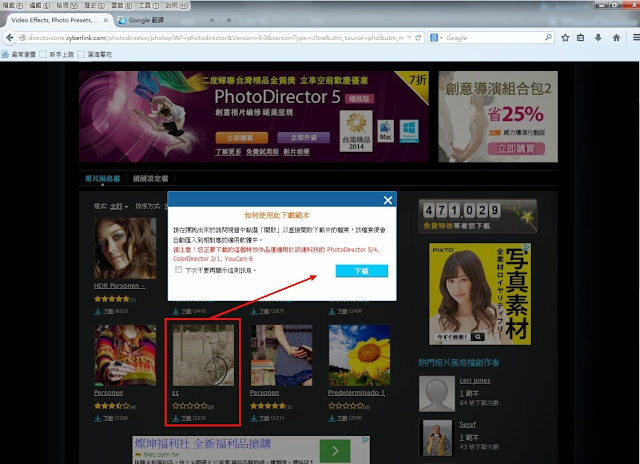Open the colorful Personen preset thumbnail
This screenshot has width=640, height=464.
click(x=125, y=355)
